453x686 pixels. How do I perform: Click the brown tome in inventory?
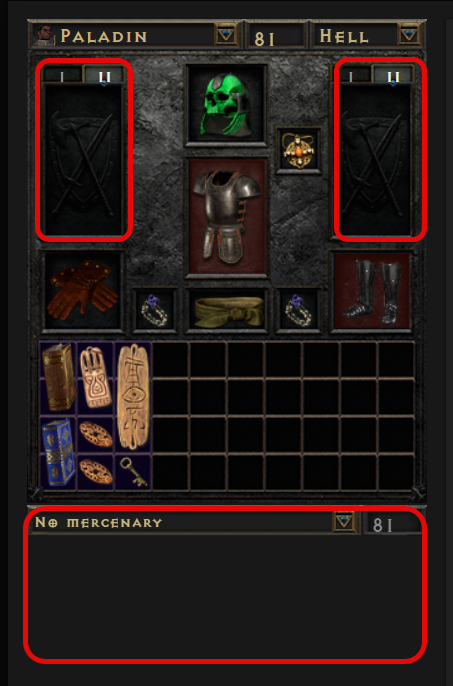[x=58, y=378]
